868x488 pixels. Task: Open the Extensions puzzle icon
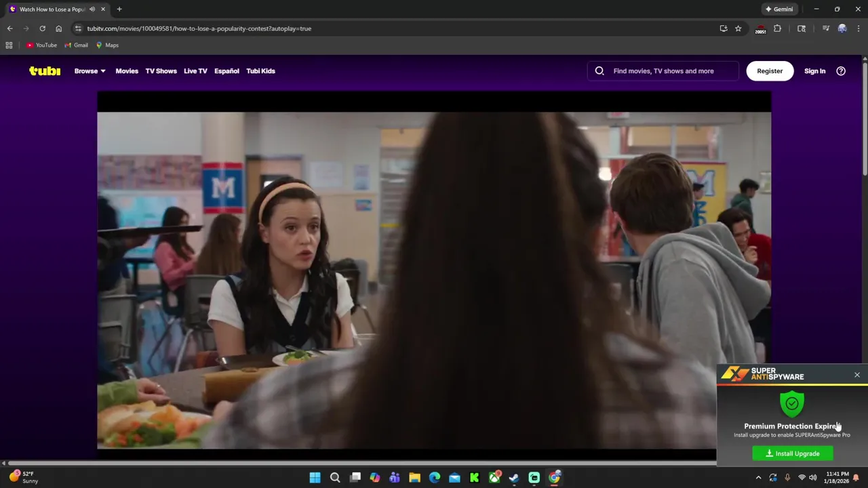777,28
